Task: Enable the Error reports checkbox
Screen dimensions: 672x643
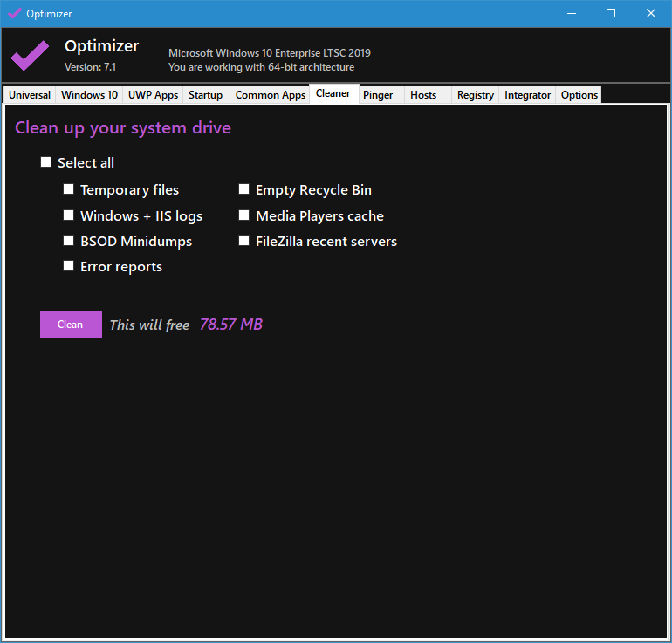Action: 69,266
